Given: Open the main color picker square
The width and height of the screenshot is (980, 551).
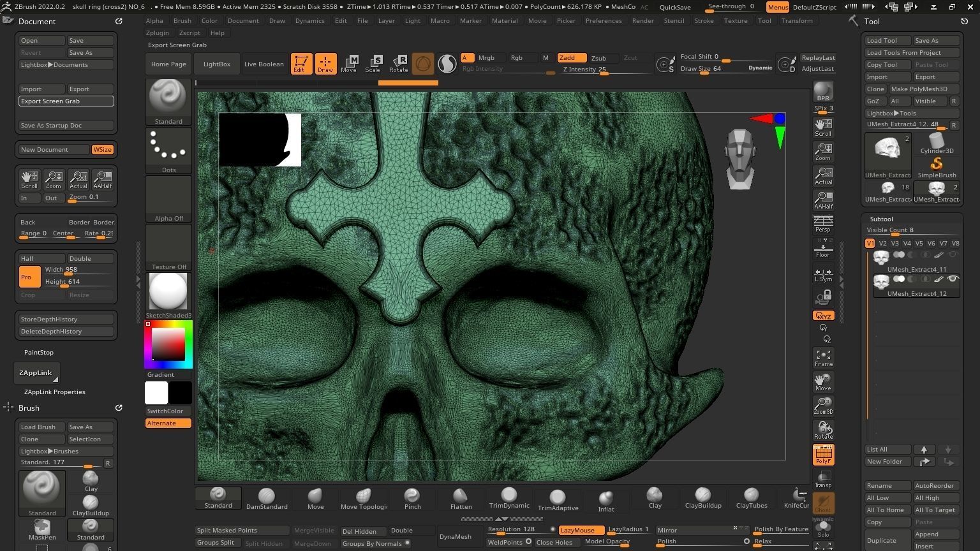Looking at the screenshot, I should click(168, 344).
